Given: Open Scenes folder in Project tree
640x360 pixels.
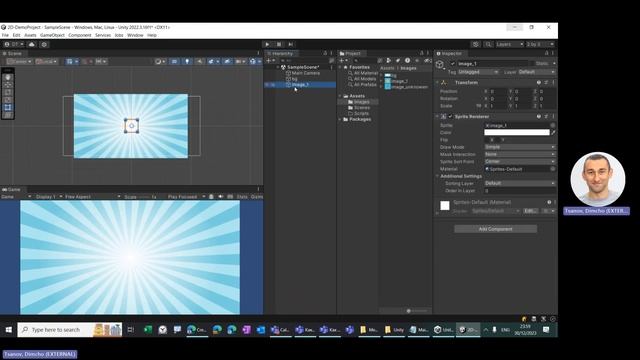Looking at the screenshot, I should (362, 108).
